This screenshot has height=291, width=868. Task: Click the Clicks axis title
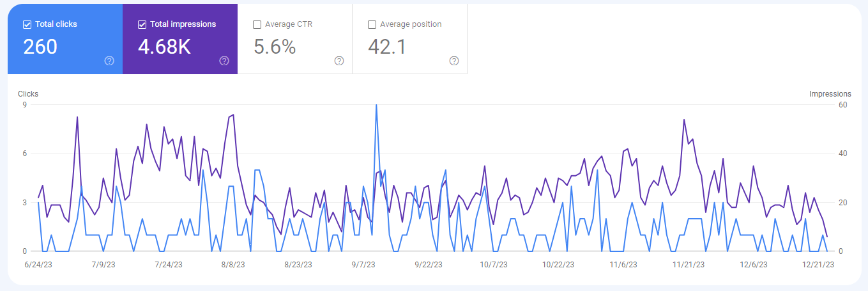point(28,94)
